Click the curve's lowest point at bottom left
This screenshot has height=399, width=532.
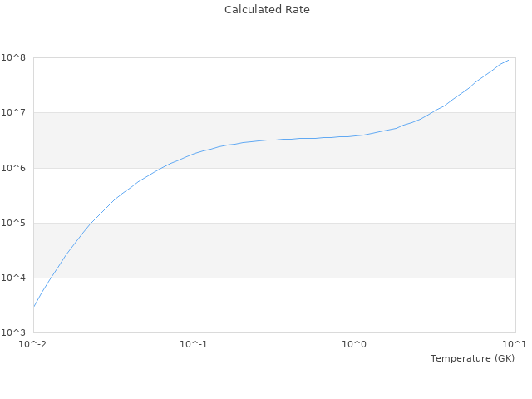point(34,306)
